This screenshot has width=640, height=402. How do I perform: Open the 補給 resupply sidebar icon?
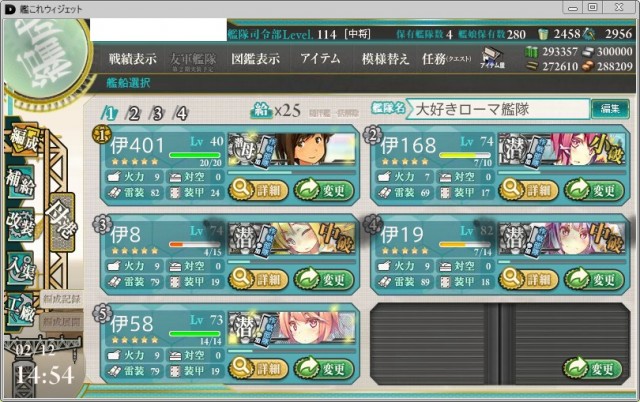(20, 183)
